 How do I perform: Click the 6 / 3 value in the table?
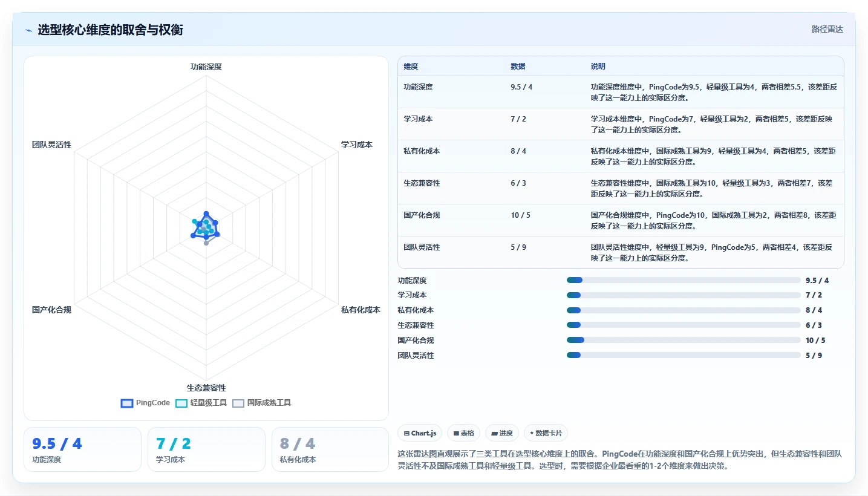pos(518,183)
